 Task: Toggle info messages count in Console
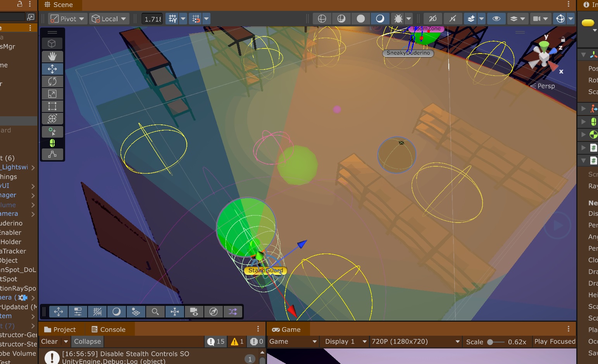point(216,342)
